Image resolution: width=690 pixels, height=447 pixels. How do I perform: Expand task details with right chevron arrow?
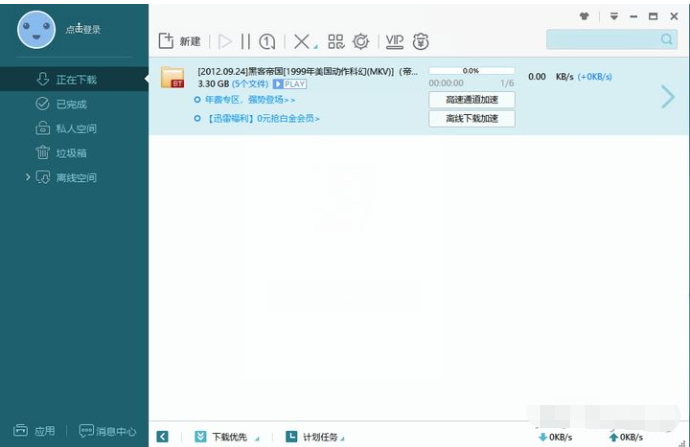(668, 96)
